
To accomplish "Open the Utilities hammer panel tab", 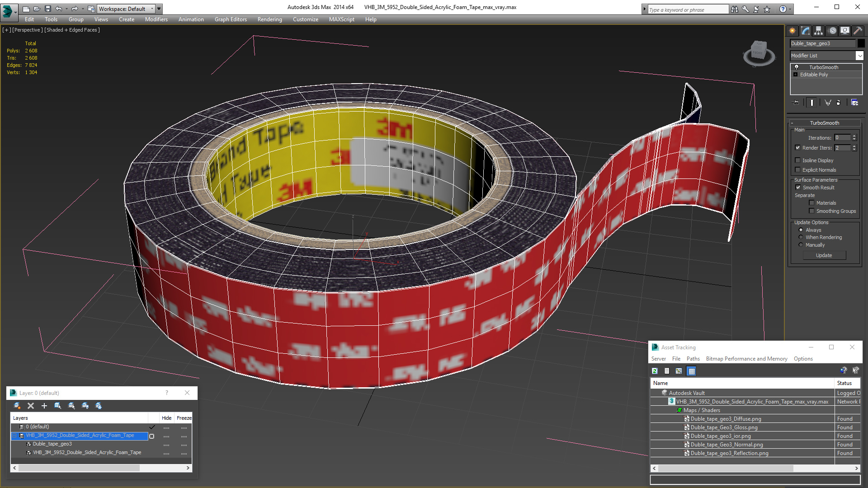I will (x=857, y=31).
